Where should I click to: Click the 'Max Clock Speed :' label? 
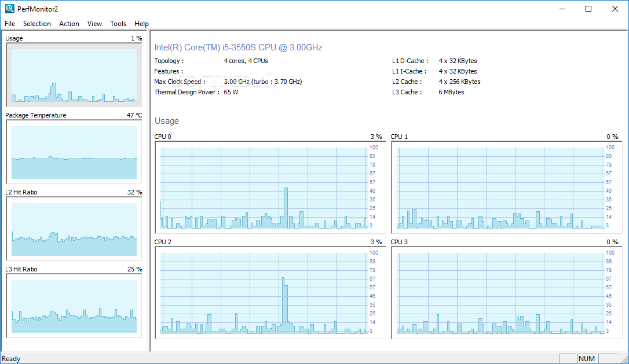(180, 82)
